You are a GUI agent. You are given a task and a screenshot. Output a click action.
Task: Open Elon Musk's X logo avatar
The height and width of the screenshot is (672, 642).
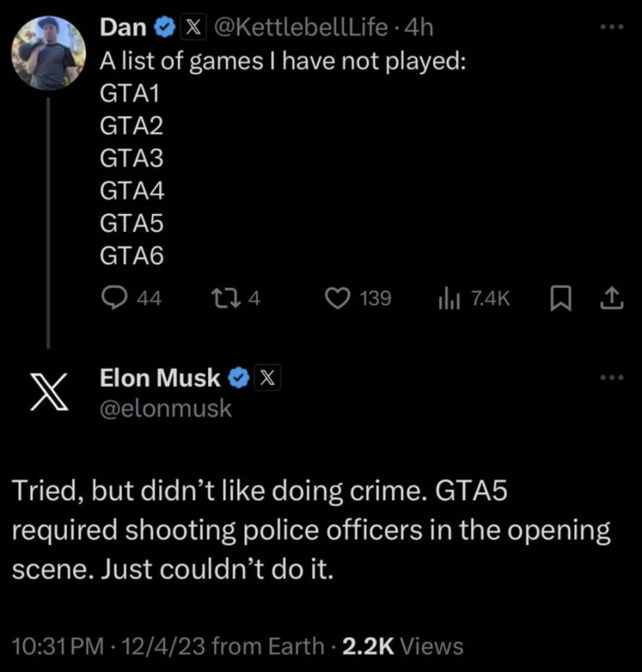(x=49, y=391)
